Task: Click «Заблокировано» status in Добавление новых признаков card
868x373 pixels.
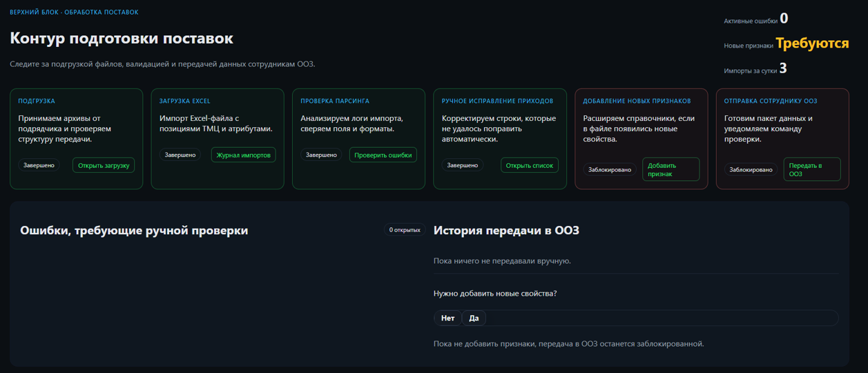Action: (x=609, y=170)
